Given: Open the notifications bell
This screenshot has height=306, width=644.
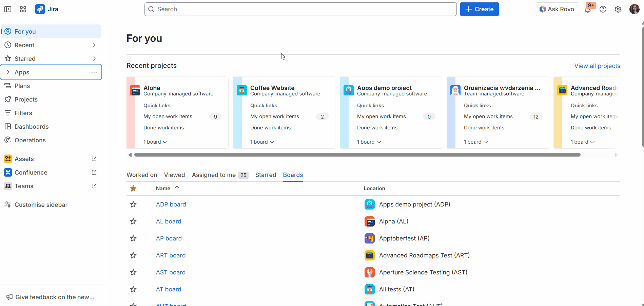Looking at the screenshot, I should pos(588,10).
